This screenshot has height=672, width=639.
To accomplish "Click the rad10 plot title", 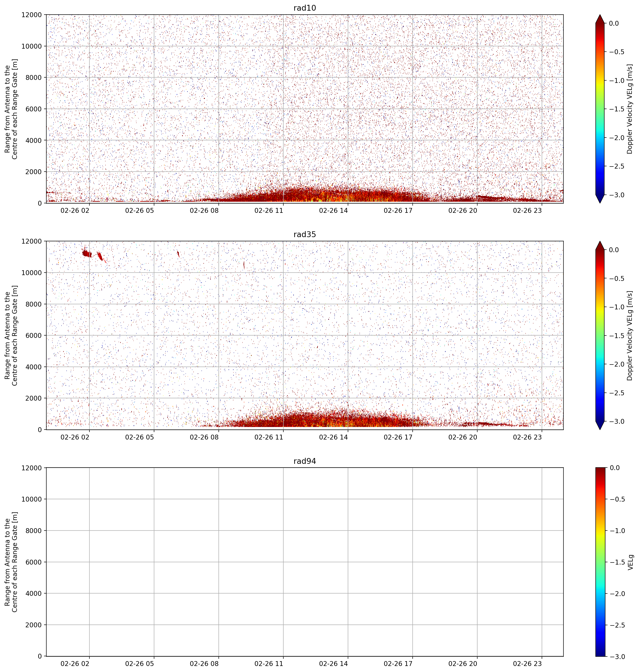I will point(304,8).
